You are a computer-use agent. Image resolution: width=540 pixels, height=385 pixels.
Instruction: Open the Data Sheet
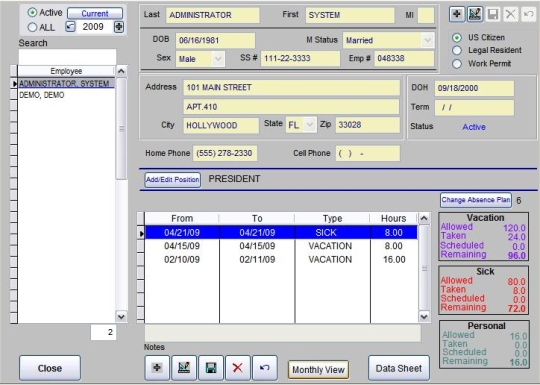click(x=399, y=368)
